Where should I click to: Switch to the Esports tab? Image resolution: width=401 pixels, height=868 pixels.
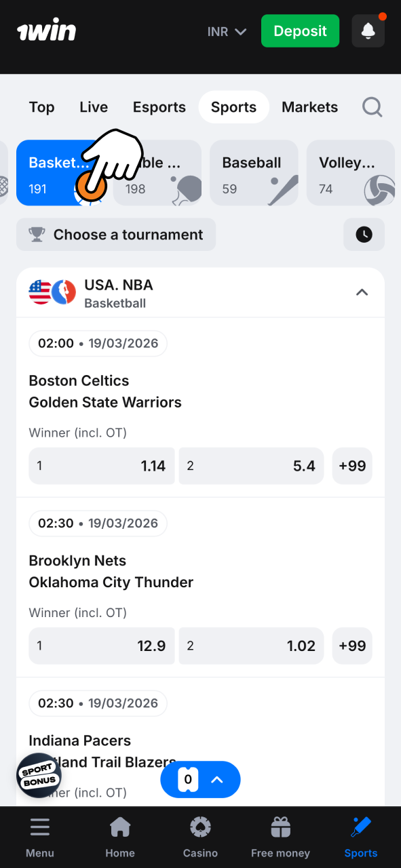click(159, 106)
